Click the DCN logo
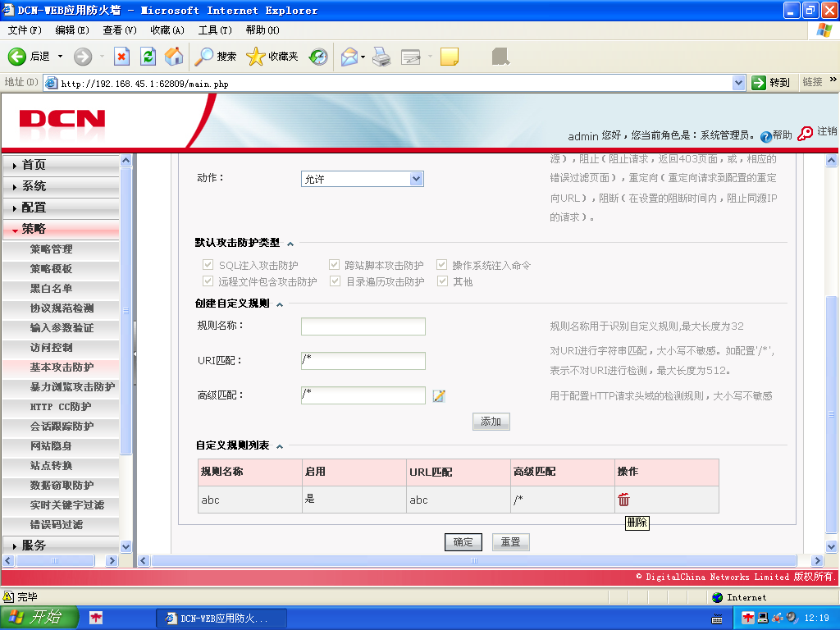The image size is (840, 630). coord(62,119)
